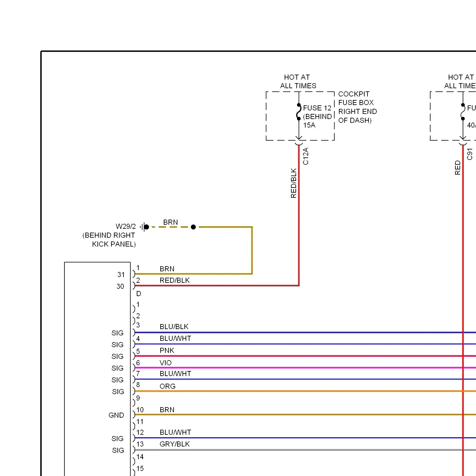Click the SIG label beside the GRY/BLK wire

pyautogui.click(x=118, y=450)
